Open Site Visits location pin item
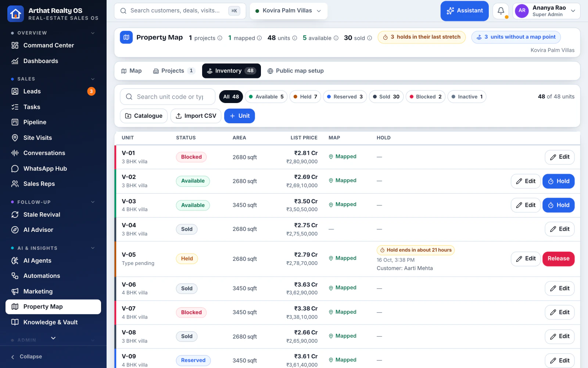The height and width of the screenshot is (368, 588). [x=53, y=138]
